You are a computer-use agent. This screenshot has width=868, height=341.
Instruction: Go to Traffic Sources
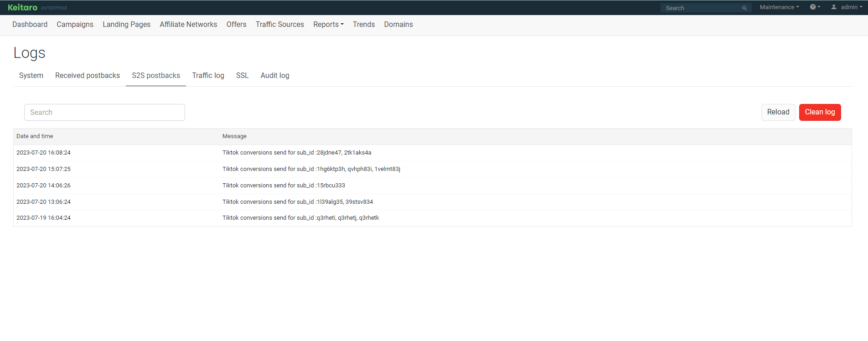coord(279,25)
